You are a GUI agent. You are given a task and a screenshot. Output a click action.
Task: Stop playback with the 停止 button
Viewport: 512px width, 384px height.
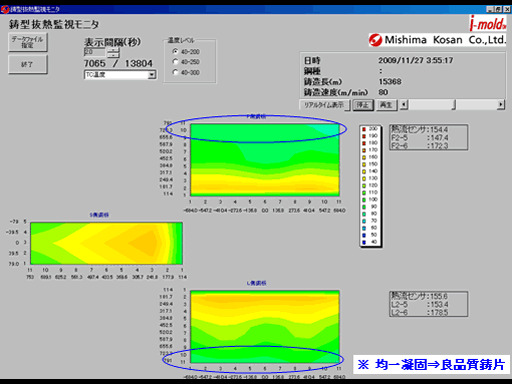[x=363, y=105]
